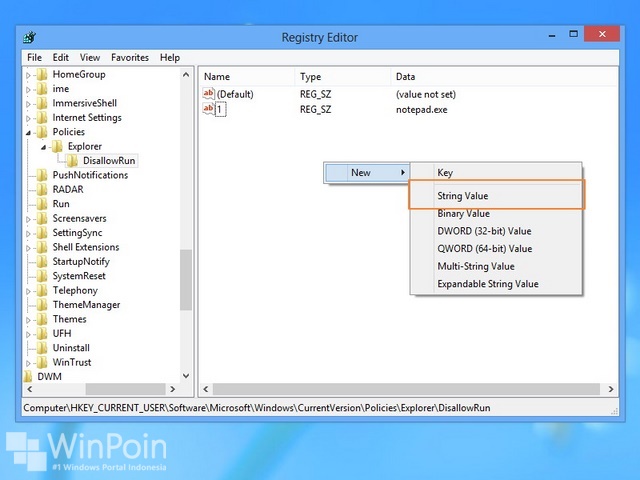
Task: Open the Help menu
Action: pos(170,58)
